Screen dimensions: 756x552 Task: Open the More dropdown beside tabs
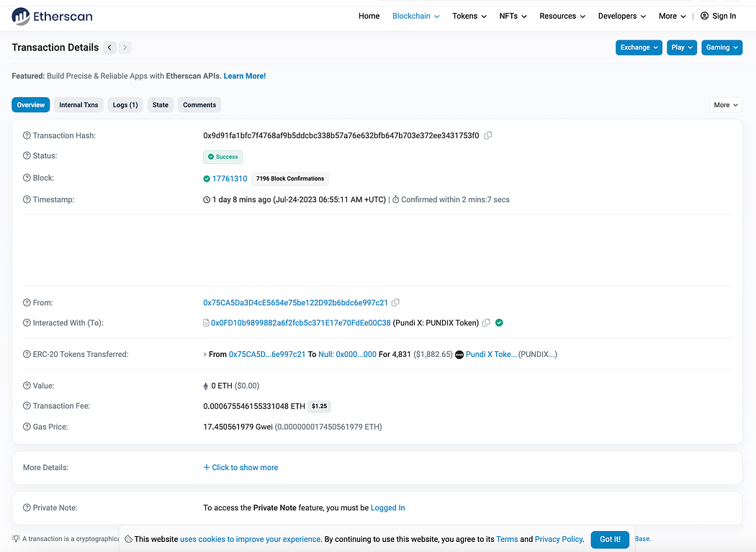pos(726,105)
